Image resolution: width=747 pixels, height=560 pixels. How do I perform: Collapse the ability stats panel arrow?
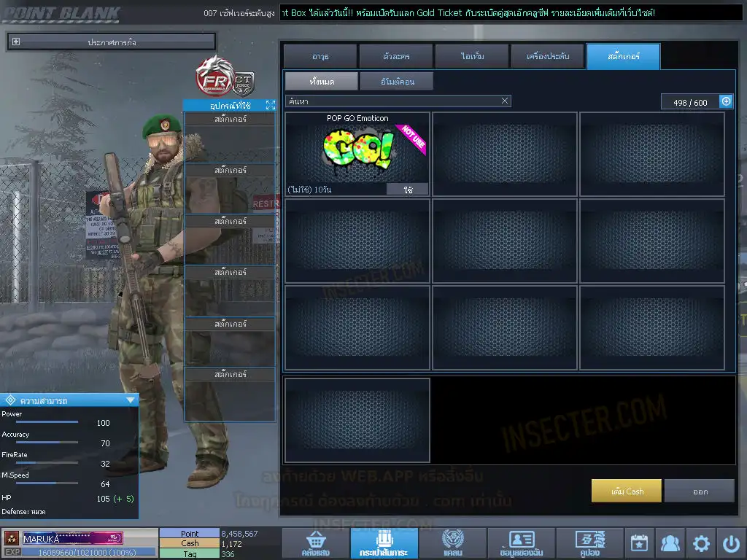point(131,400)
